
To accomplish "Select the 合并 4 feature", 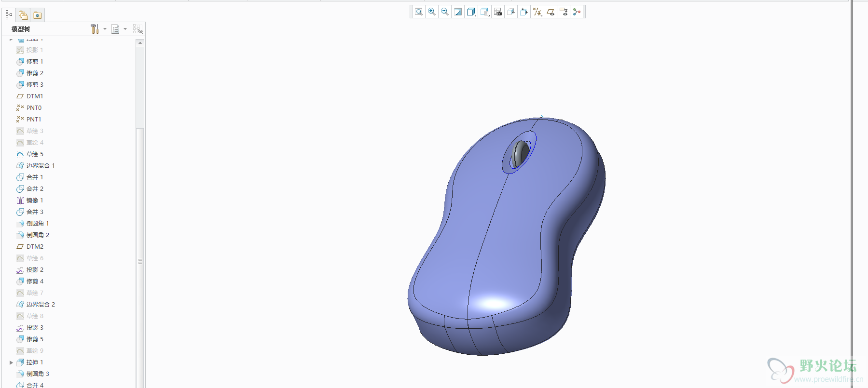I will (29, 385).
